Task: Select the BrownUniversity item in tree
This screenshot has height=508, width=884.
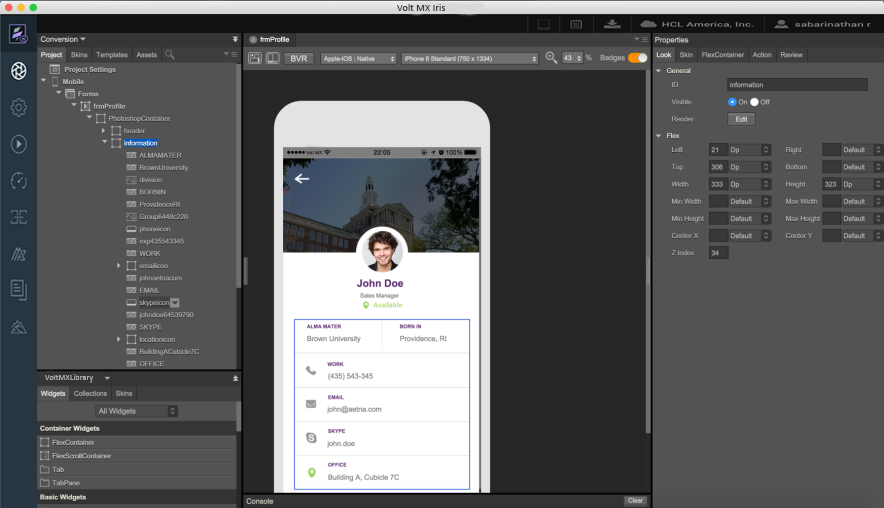Action: tap(163, 167)
